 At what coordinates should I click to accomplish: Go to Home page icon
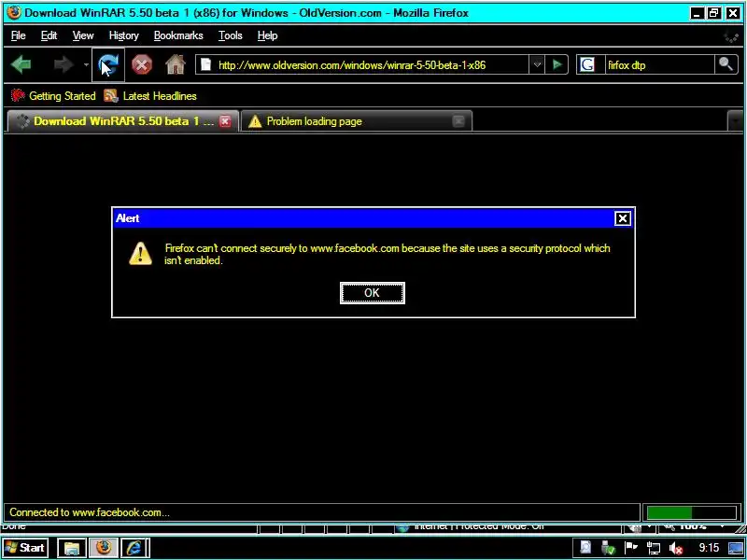point(176,64)
